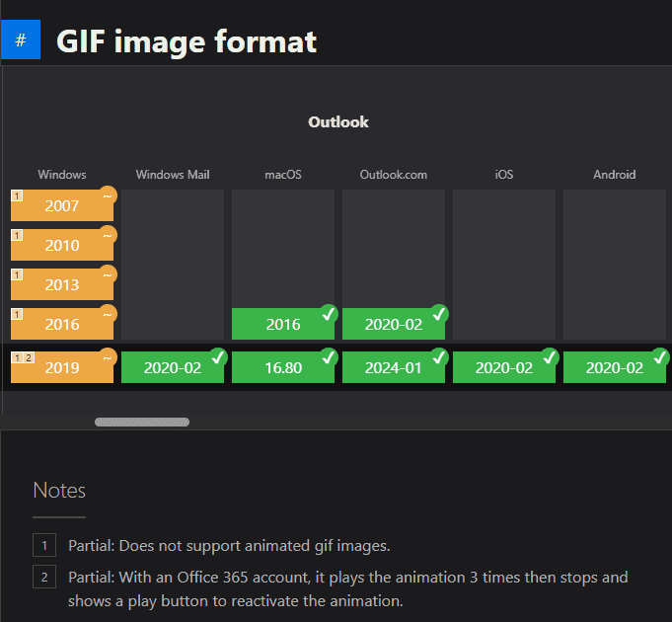Click the Windows column header
This screenshot has width=672, height=622.
click(x=62, y=175)
